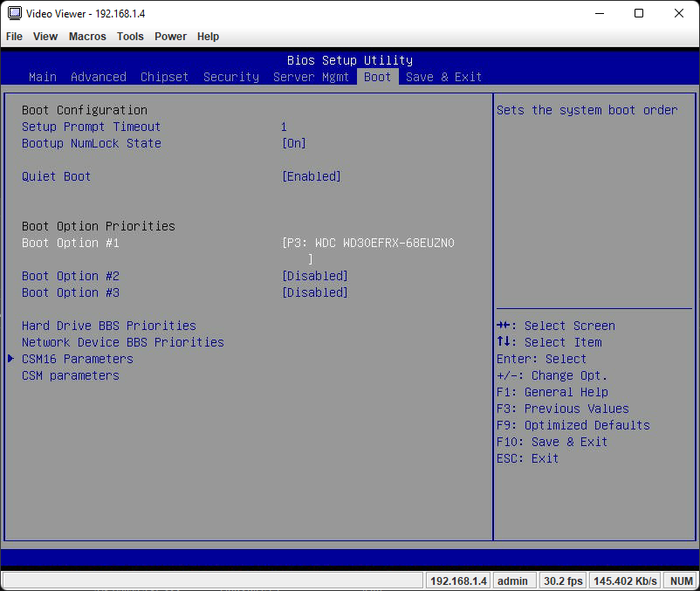Open the File menu
The width and height of the screenshot is (700, 591).
pos(14,37)
